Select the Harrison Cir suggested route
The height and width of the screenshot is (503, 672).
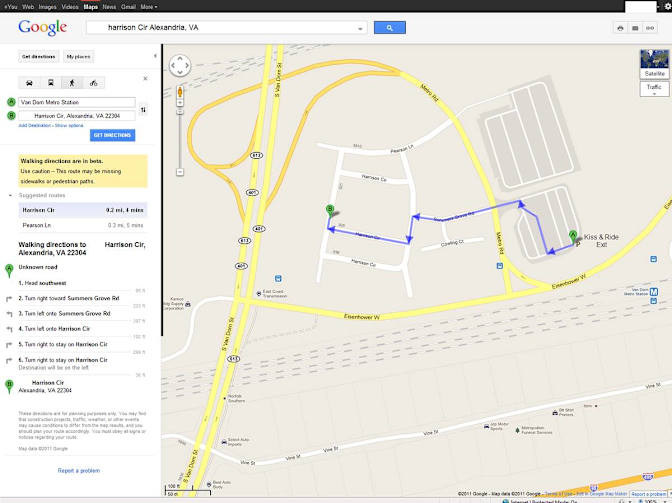(x=83, y=210)
